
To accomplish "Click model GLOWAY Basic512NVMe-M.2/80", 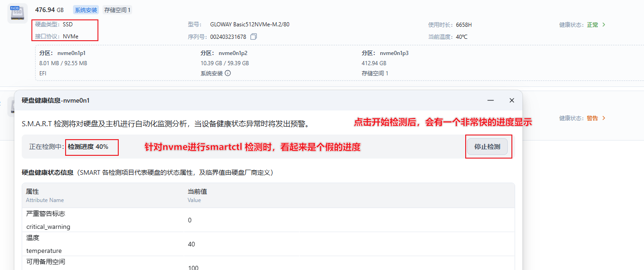I will [x=250, y=25].
